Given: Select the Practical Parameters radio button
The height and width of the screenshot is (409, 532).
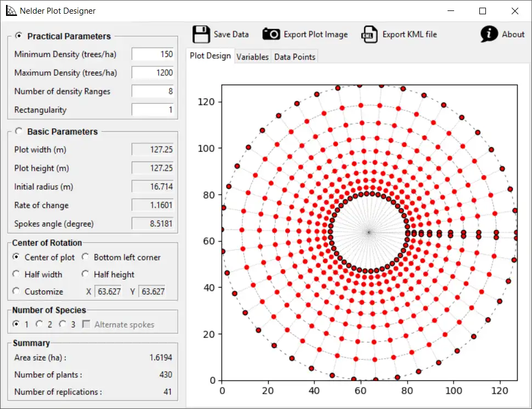Looking at the screenshot, I should [19, 36].
